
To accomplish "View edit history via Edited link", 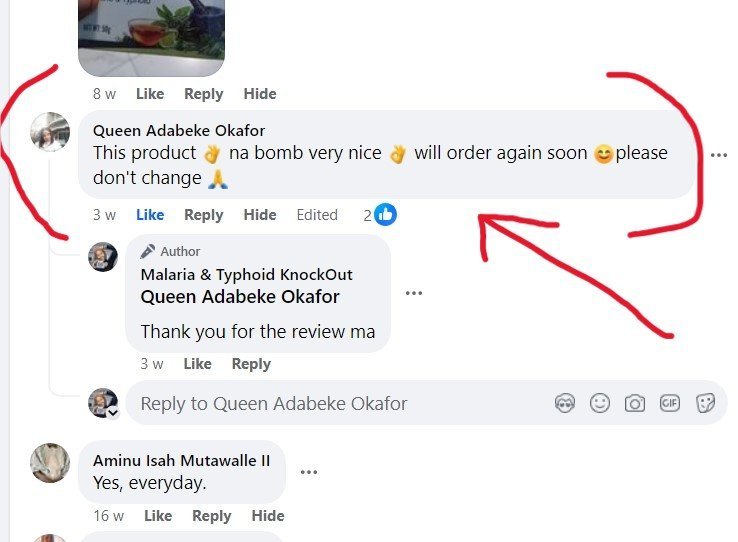I will click(x=317, y=215).
